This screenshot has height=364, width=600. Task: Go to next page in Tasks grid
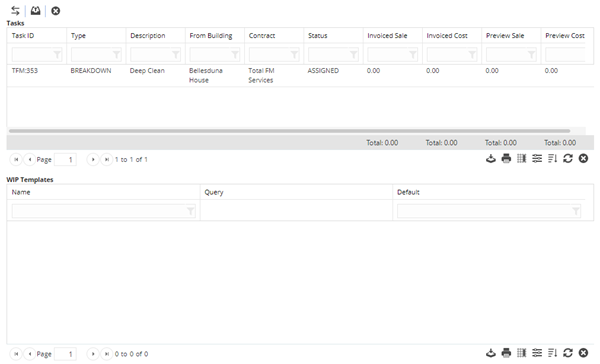click(93, 159)
